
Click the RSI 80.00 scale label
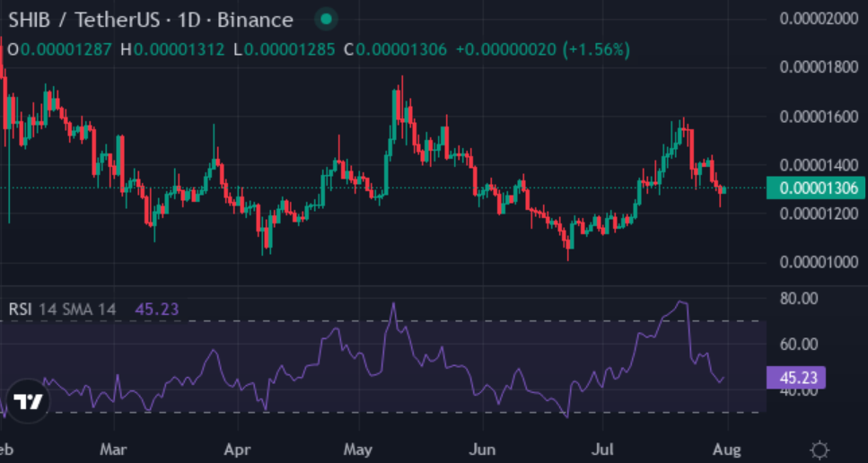[x=798, y=299]
